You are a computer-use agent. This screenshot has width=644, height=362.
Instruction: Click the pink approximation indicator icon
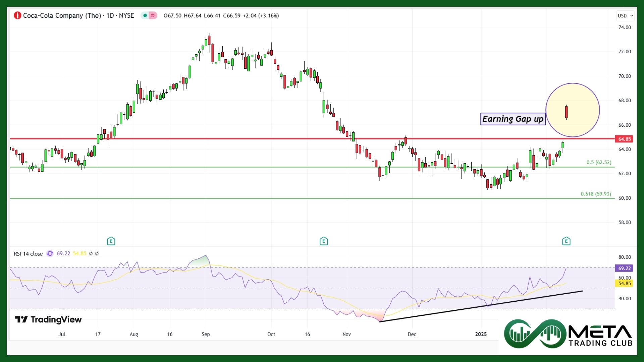pos(153,15)
